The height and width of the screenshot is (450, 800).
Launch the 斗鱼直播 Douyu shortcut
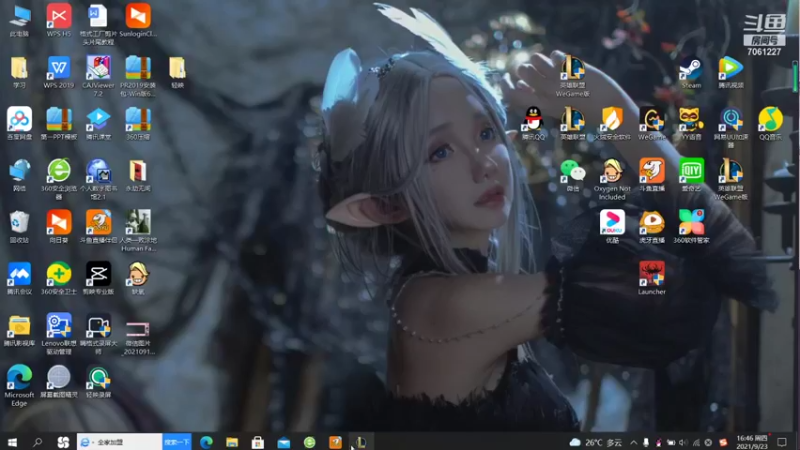coord(652,175)
